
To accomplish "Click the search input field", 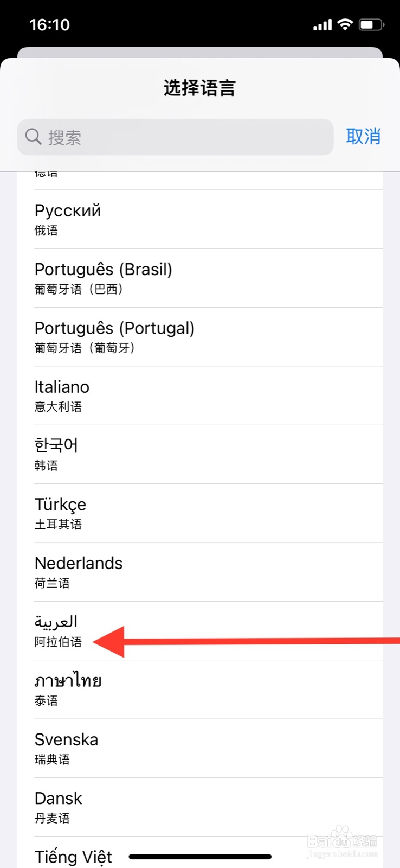I will 184,137.
